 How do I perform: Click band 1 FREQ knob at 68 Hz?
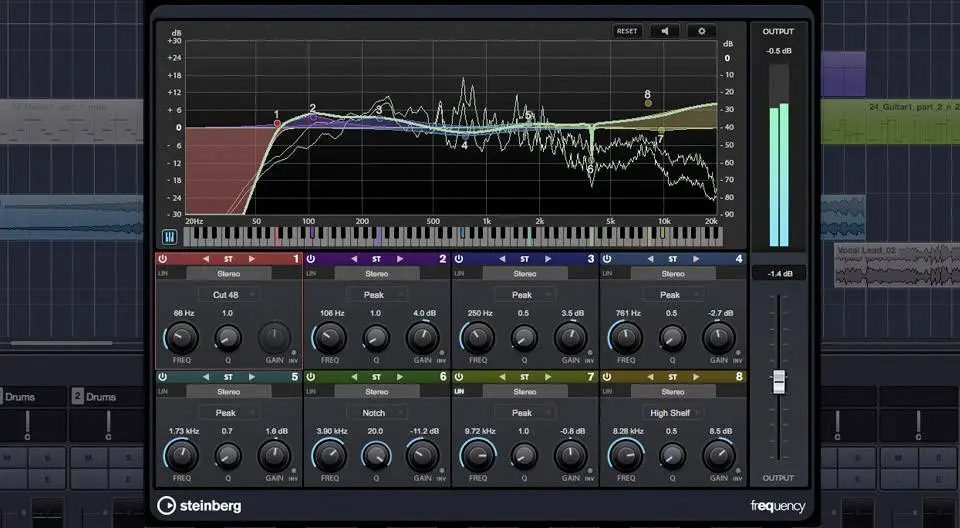182,338
